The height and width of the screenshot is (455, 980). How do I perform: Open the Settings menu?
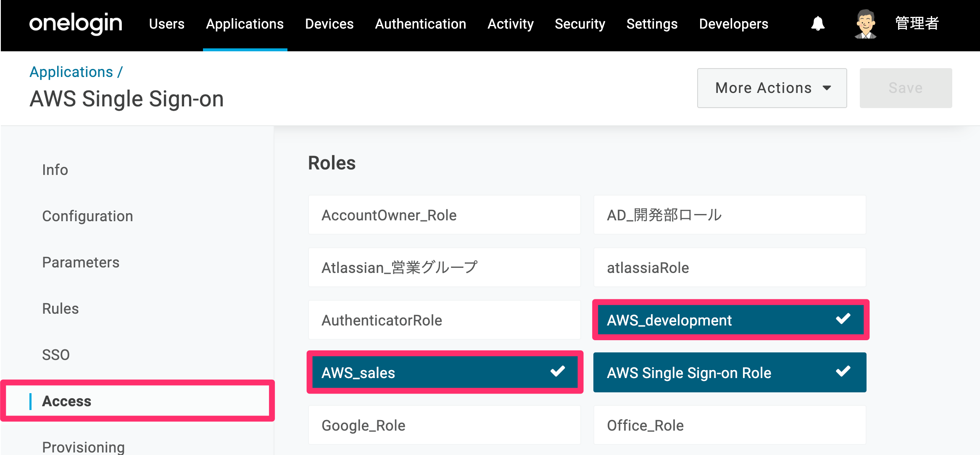652,24
